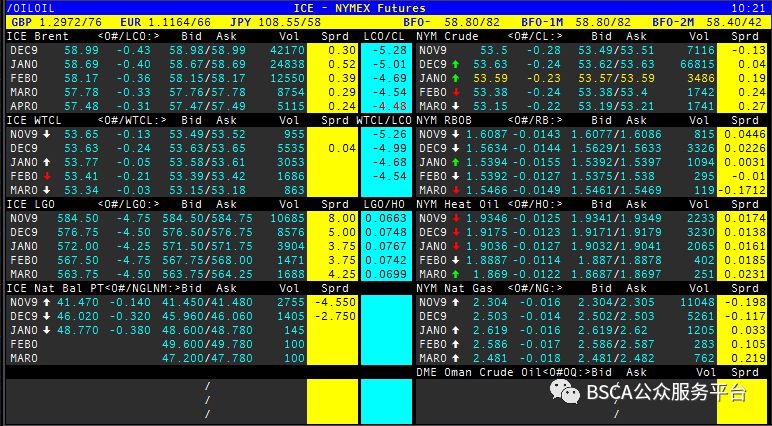
Task: Click down arrow on NYM RBOB DEC9
Action: 455,148
